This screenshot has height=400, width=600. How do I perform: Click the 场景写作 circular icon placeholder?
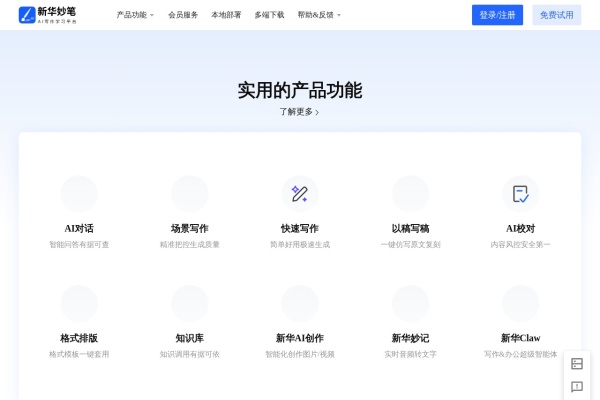(x=189, y=194)
